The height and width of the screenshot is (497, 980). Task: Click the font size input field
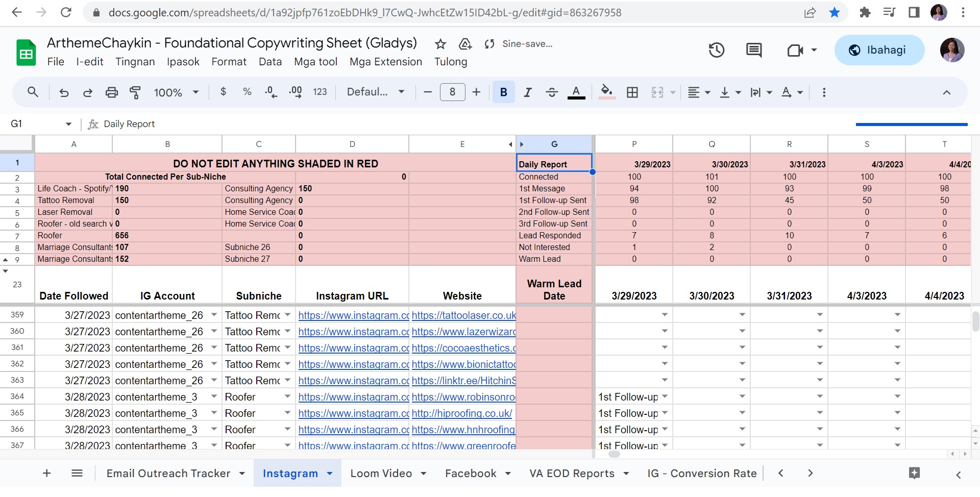(452, 92)
